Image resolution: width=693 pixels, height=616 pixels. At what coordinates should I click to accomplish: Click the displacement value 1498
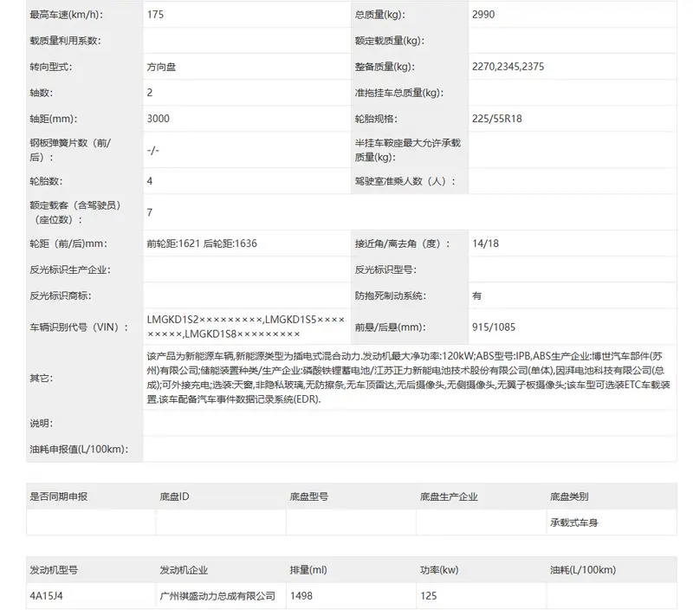point(302,596)
